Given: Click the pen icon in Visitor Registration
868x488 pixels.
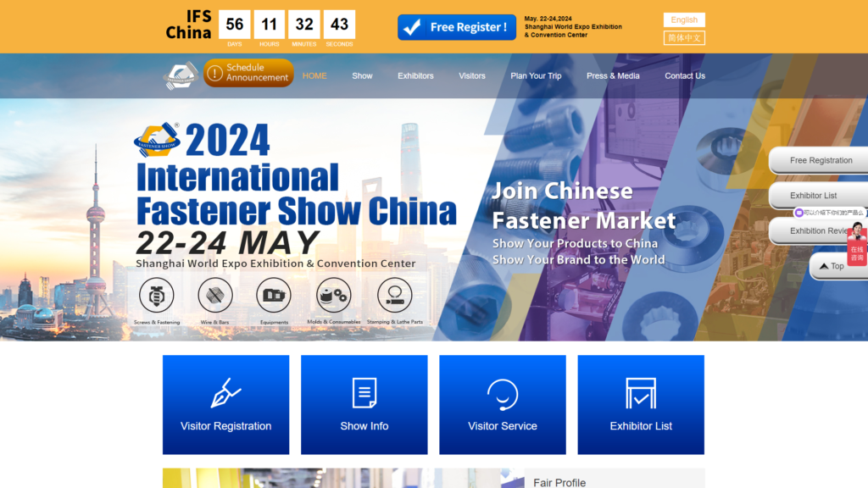Looking at the screenshot, I should tap(225, 393).
